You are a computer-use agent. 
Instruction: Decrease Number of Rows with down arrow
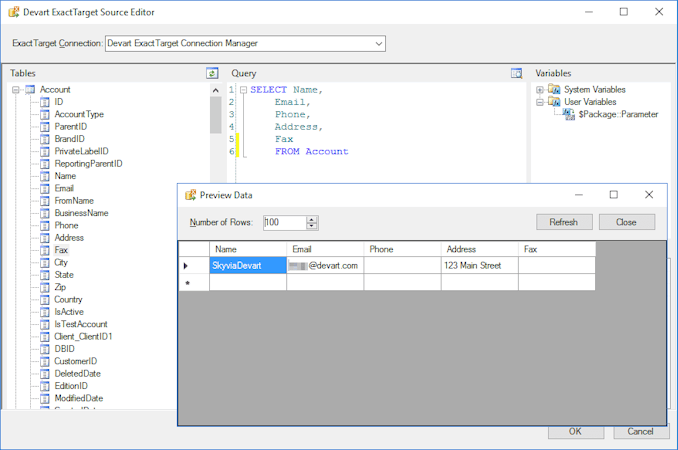[x=312, y=226]
